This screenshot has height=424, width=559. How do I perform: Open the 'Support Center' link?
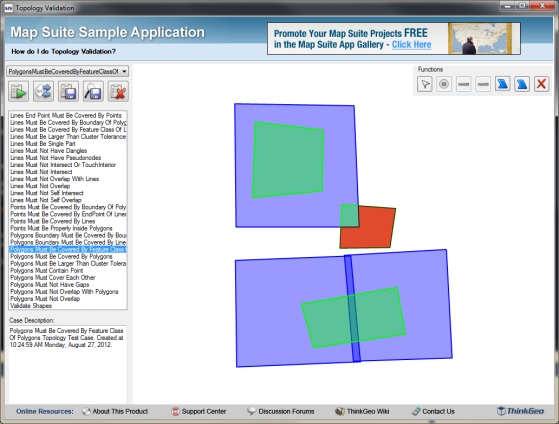pyautogui.click(x=199, y=412)
